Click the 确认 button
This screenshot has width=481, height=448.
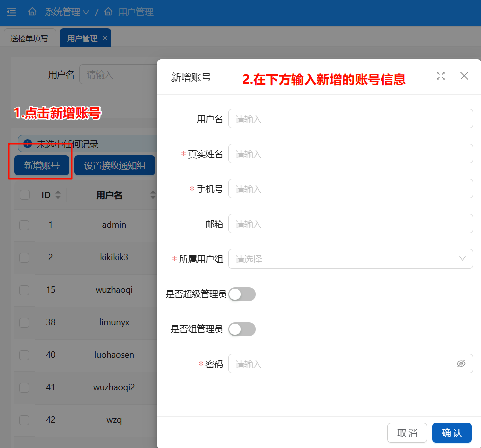coord(451,433)
